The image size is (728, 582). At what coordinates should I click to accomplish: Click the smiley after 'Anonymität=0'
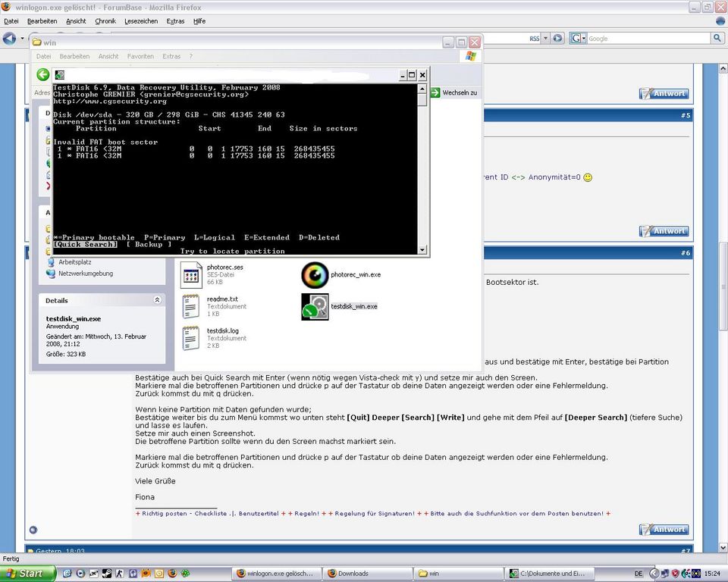point(587,177)
